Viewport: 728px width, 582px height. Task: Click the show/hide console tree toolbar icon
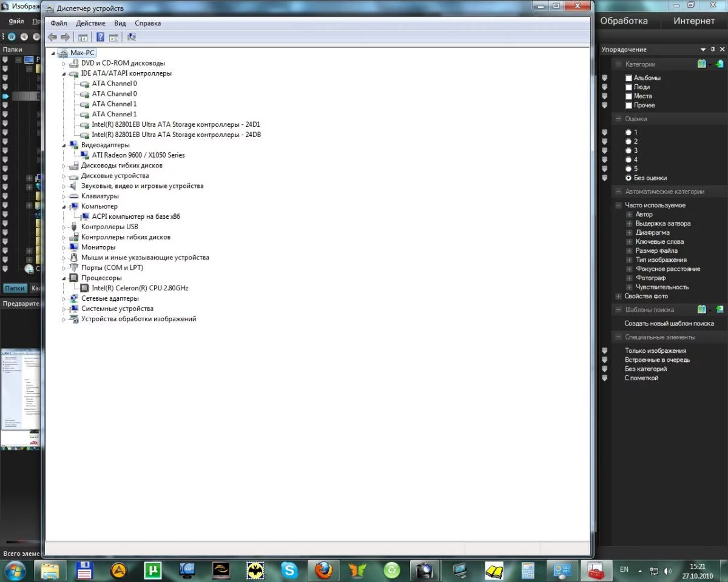[83, 37]
